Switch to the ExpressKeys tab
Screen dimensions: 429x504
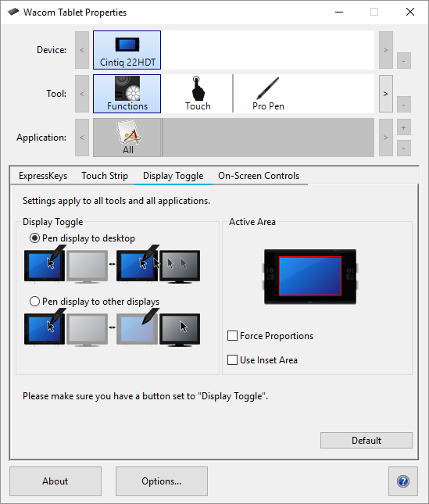point(43,176)
